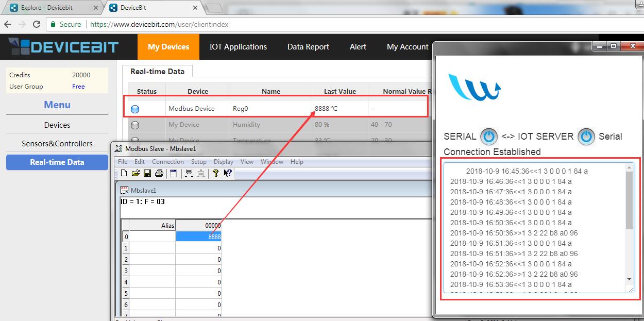The width and height of the screenshot is (644, 321).
Task: Click Connect icon in Modbus Slave toolbar
Action: [x=189, y=173]
